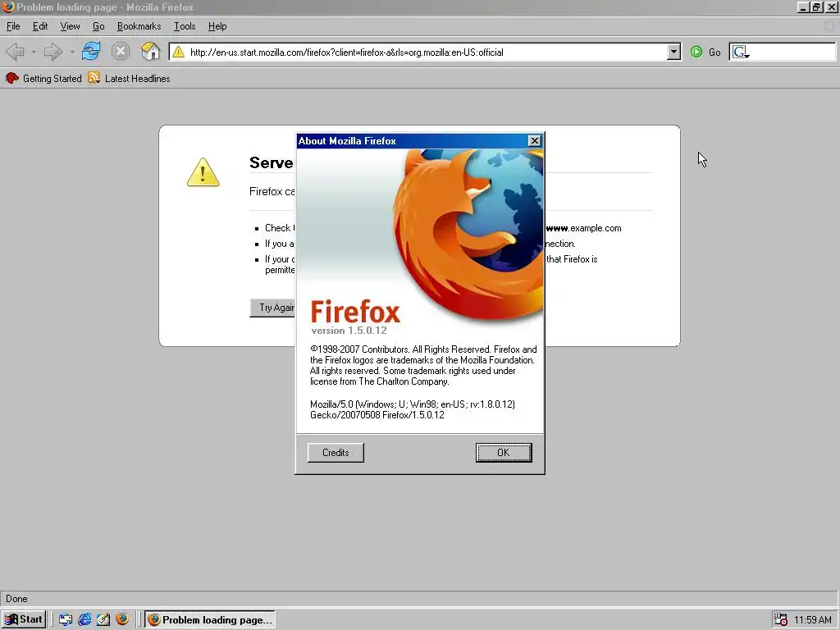
Task: Open the File menu
Action: (13, 26)
